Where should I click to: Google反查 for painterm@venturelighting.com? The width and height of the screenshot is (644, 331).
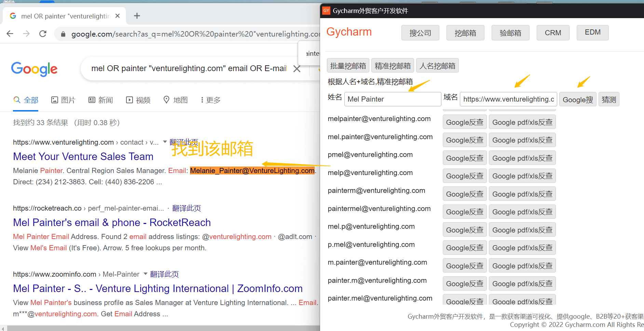(x=465, y=194)
